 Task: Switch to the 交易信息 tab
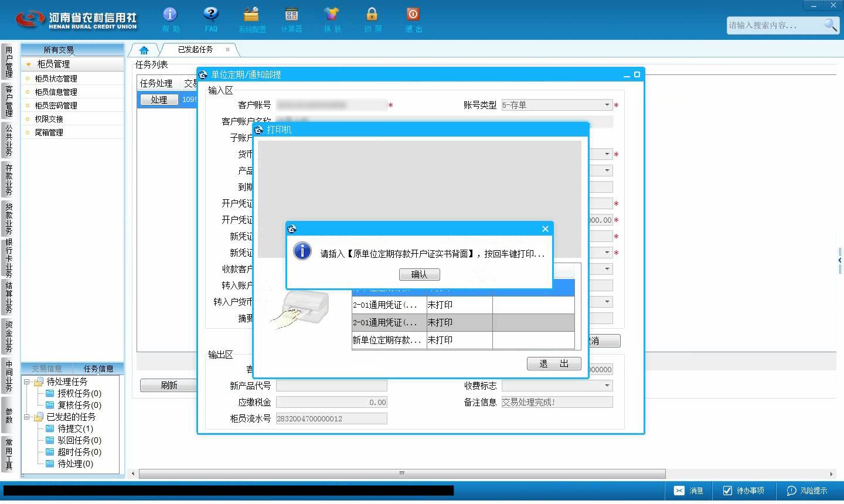click(47, 369)
